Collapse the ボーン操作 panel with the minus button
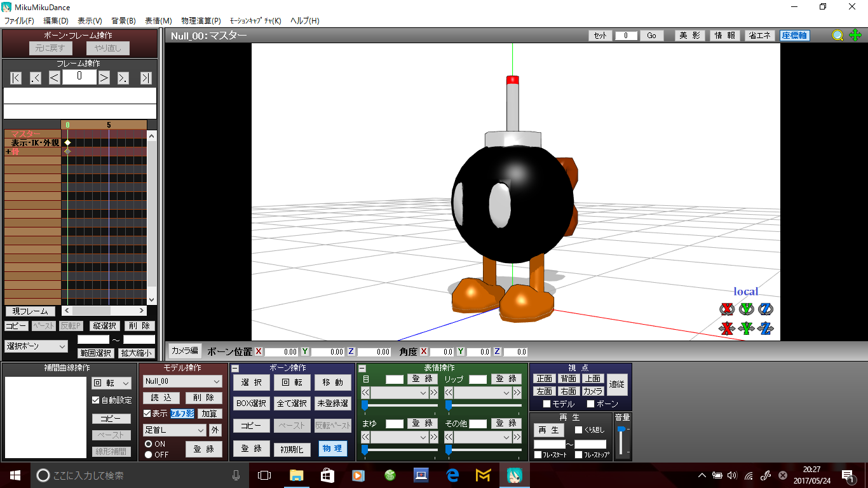This screenshot has height=488, width=868. pos(234,369)
